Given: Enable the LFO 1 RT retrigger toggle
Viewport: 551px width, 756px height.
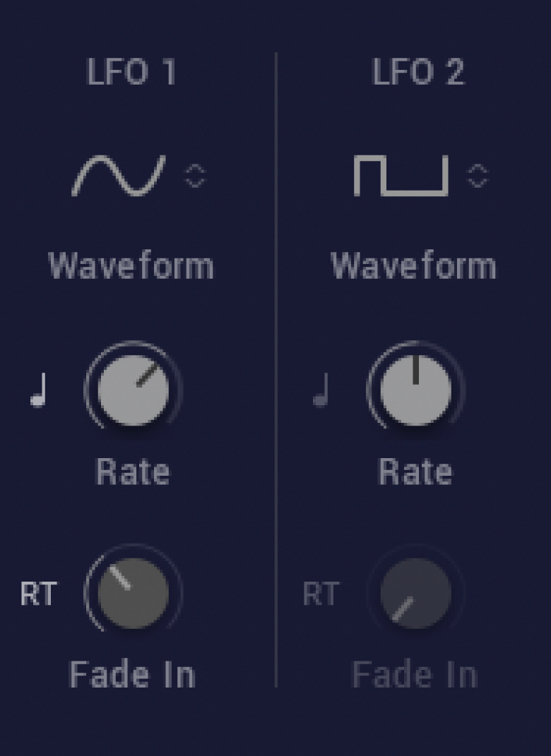Looking at the screenshot, I should [39, 594].
